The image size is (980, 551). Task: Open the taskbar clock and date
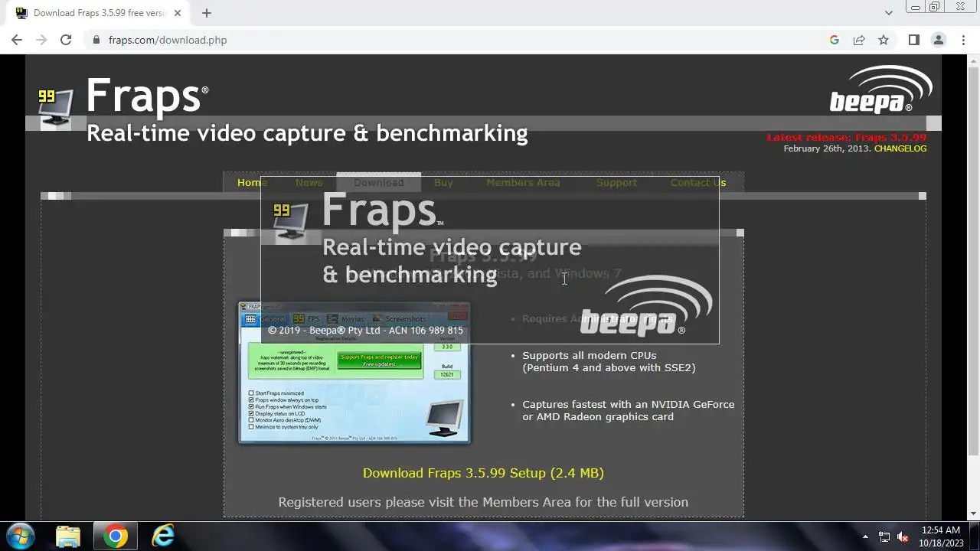click(941, 536)
